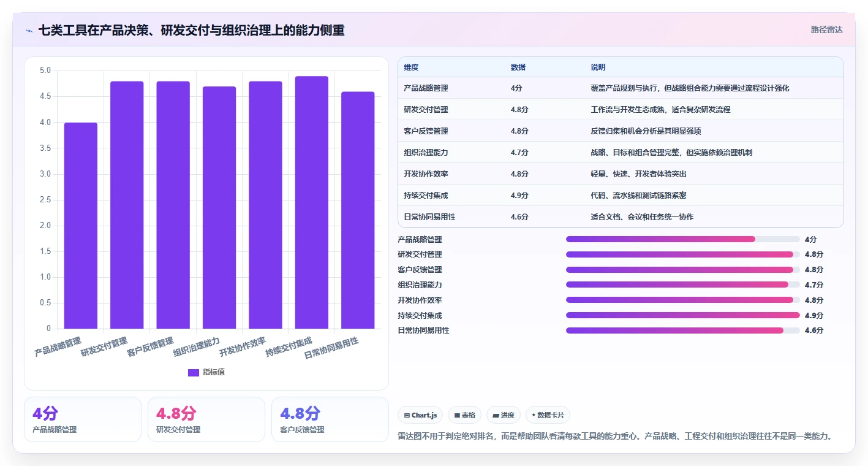This screenshot has height=466, width=868.
Task: Toggle the 指标值 legend swatch
Action: [x=194, y=372]
